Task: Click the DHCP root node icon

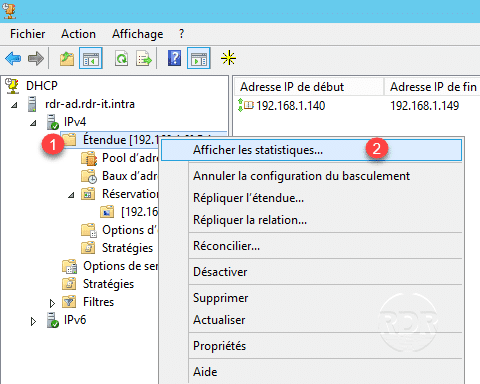Action: [12, 86]
